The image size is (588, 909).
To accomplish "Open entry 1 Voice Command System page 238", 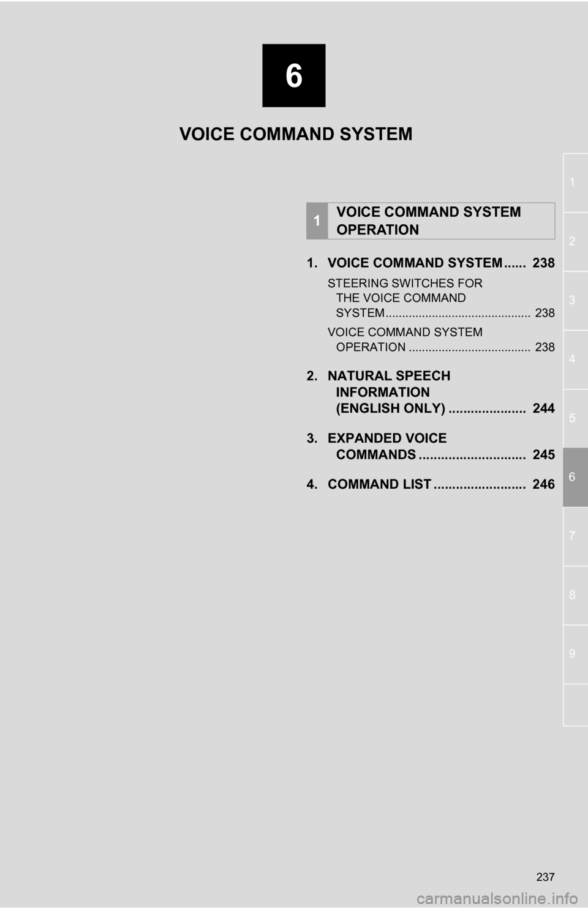I will pos(431,263).
